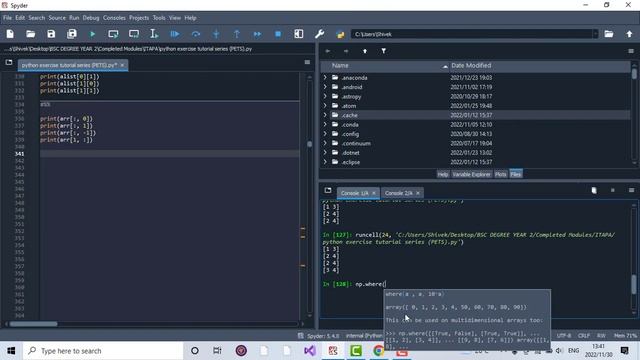Browse console tabs icon
640x360 pixels.
click(x=328, y=191)
